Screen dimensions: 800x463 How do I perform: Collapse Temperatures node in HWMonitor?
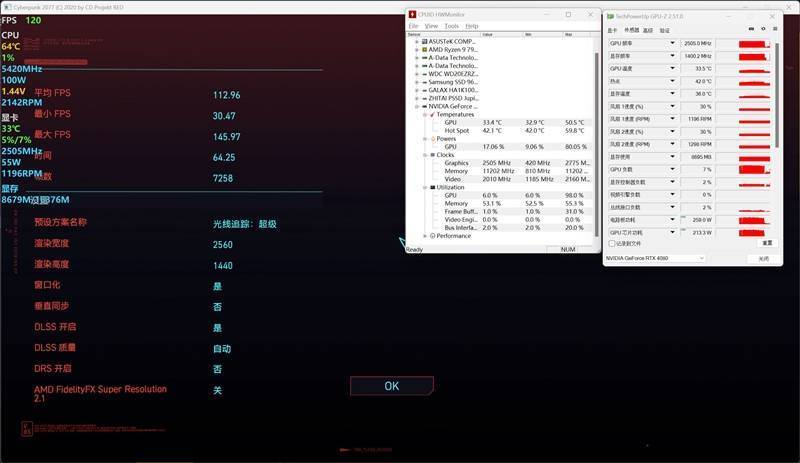[x=425, y=114]
